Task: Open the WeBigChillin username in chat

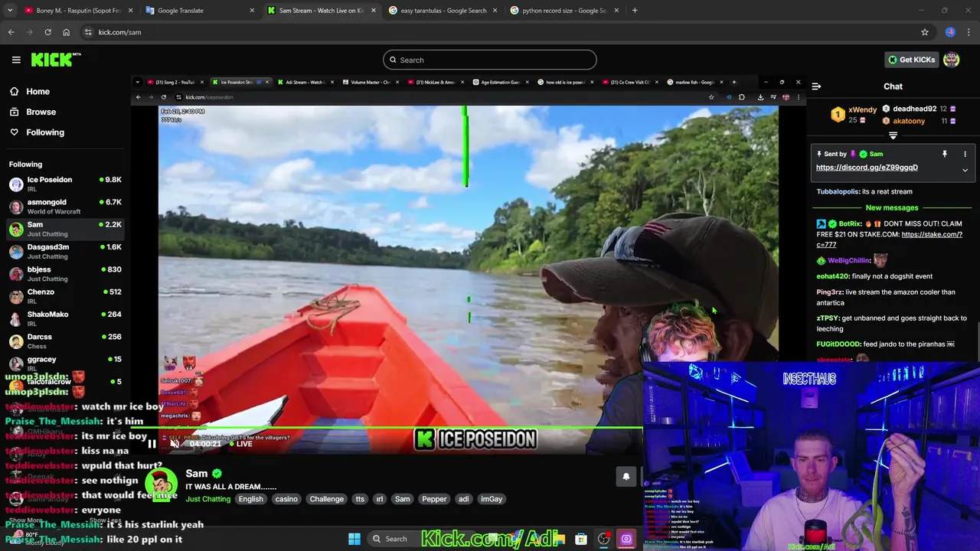Action: coord(848,260)
